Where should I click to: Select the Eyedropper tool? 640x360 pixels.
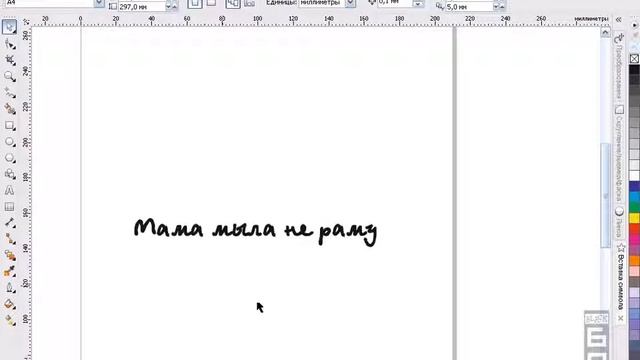(10, 272)
